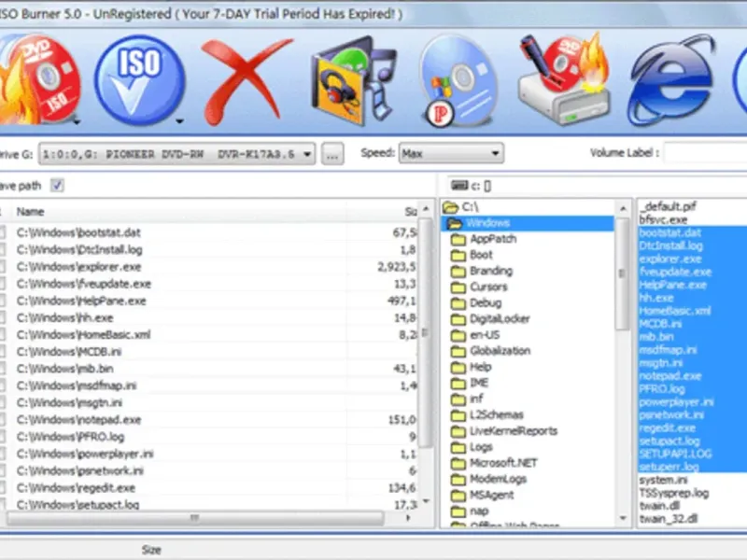Open the IME folder
747x560 pixels.
[470, 383]
